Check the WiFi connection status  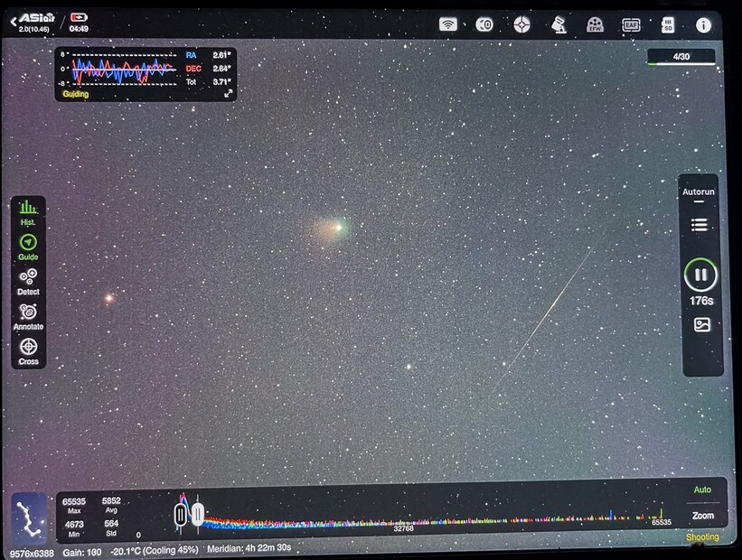click(446, 25)
